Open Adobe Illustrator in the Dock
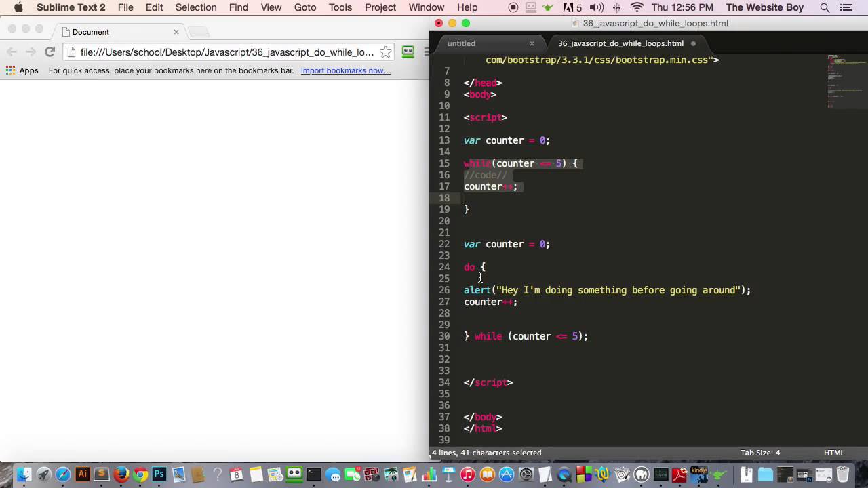The width and height of the screenshot is (868, 488). 82,474
